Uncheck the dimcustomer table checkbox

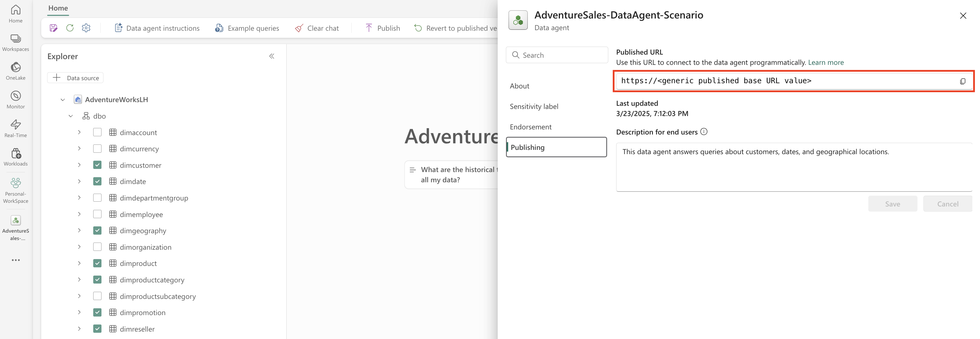click(97, 165)
